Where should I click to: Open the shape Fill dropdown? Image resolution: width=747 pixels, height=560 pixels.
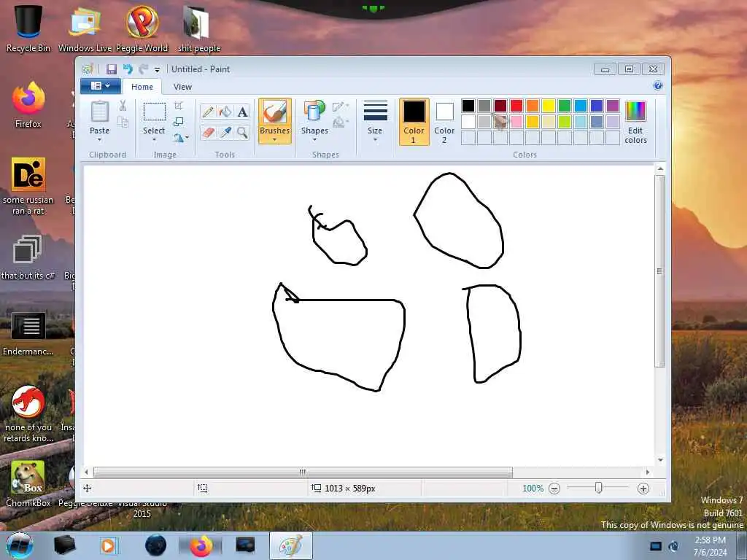[340, 123]
